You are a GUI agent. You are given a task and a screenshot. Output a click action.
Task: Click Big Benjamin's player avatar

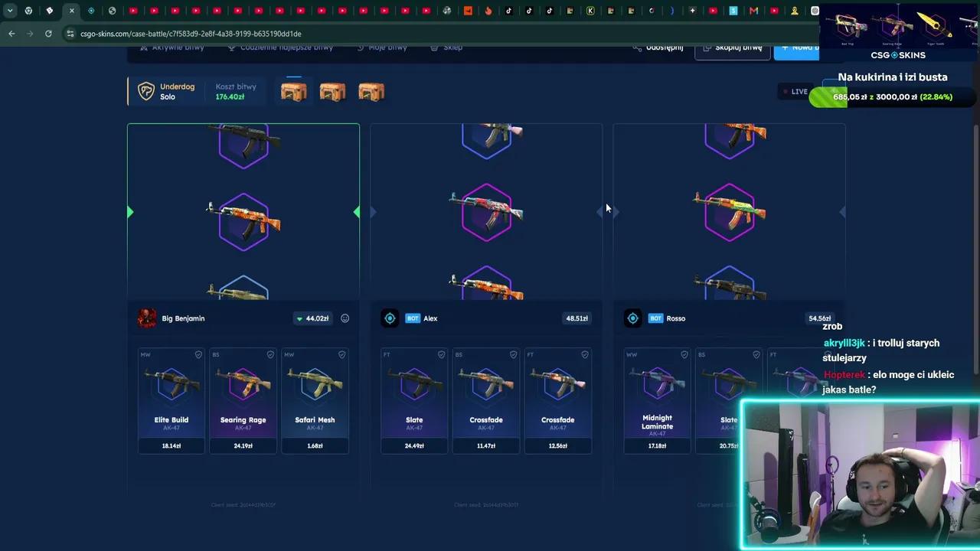[147, 318]
